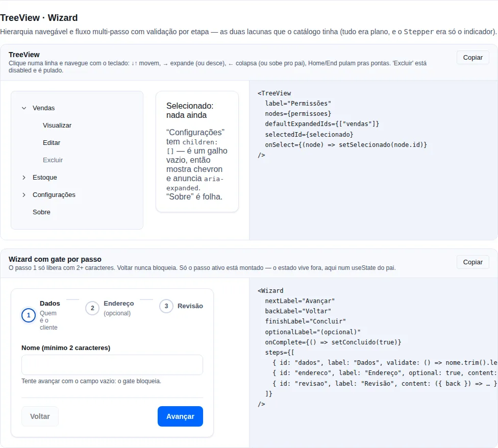Click the Avançar button in the wizard
The height and width of the screenshot is (448, 498).
(x=180, y=416)
